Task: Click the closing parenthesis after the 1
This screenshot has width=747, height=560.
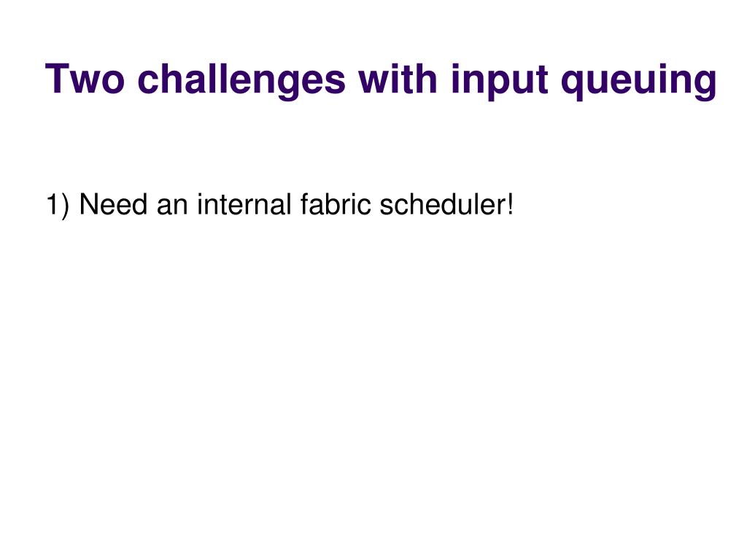Action: click(x=65, y=206)
